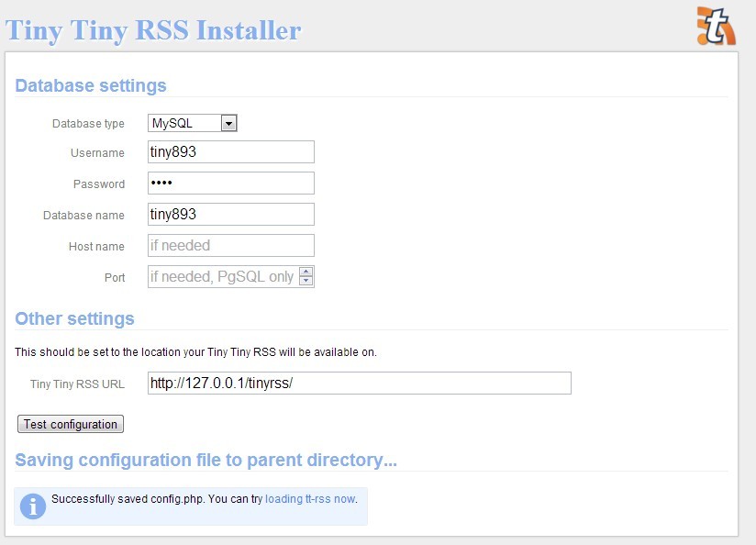Click the Other settings section heading

point(74,318)
